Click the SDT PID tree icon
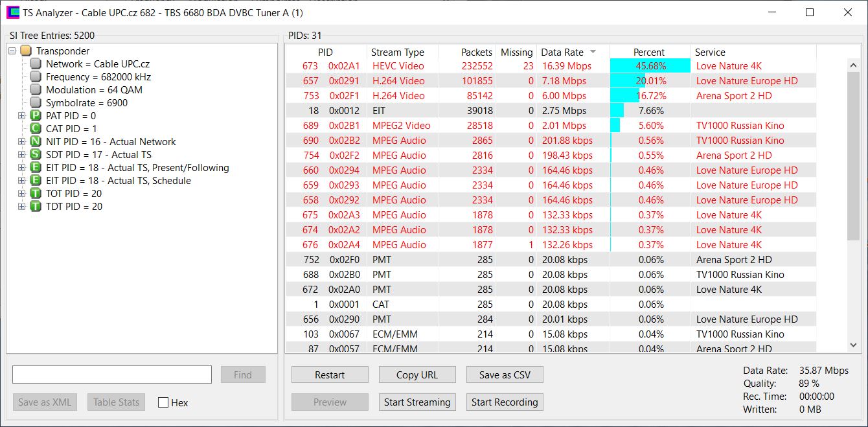 point(36,155)
